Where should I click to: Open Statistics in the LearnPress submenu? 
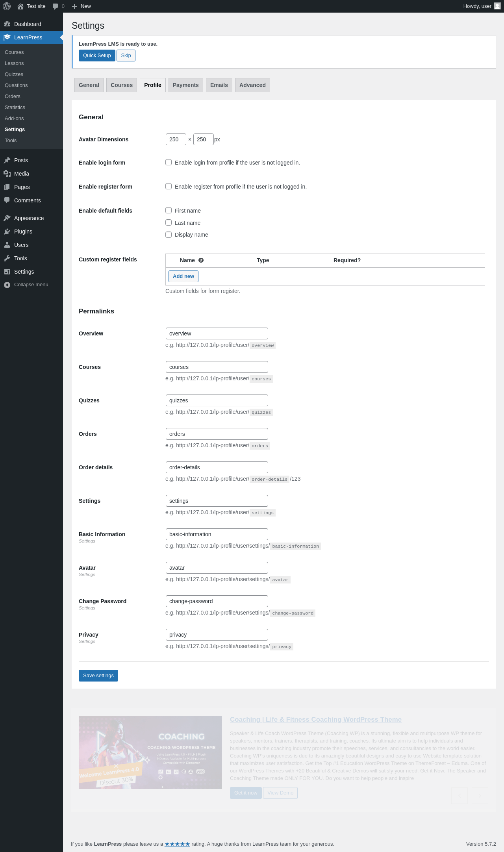[15, 107]
